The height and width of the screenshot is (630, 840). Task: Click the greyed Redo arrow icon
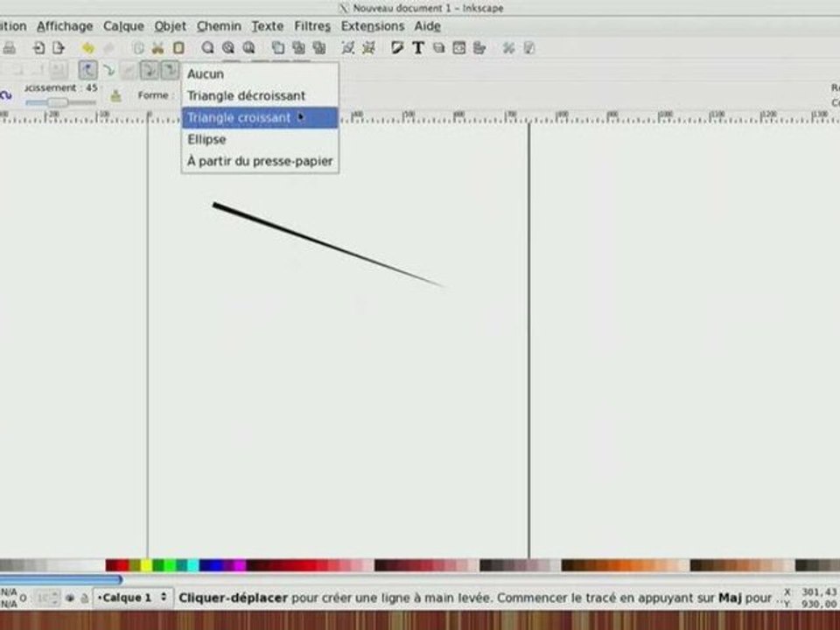pos(108,48)
